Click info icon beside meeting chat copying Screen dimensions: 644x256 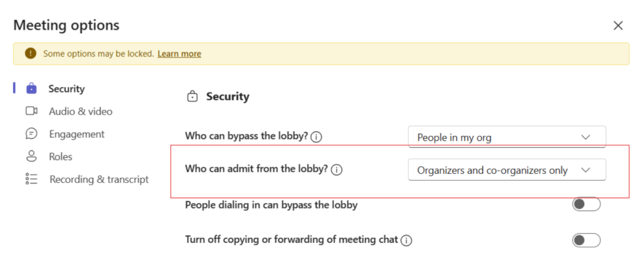(406, 240)
